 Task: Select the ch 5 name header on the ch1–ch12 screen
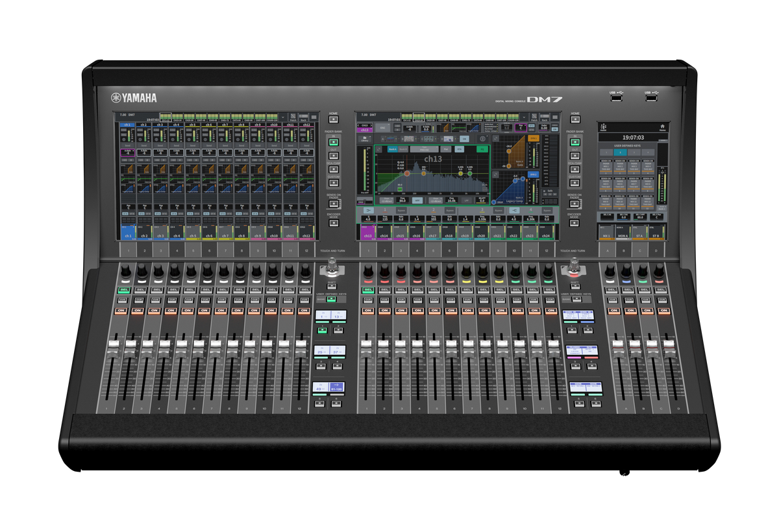pos(193,125)
